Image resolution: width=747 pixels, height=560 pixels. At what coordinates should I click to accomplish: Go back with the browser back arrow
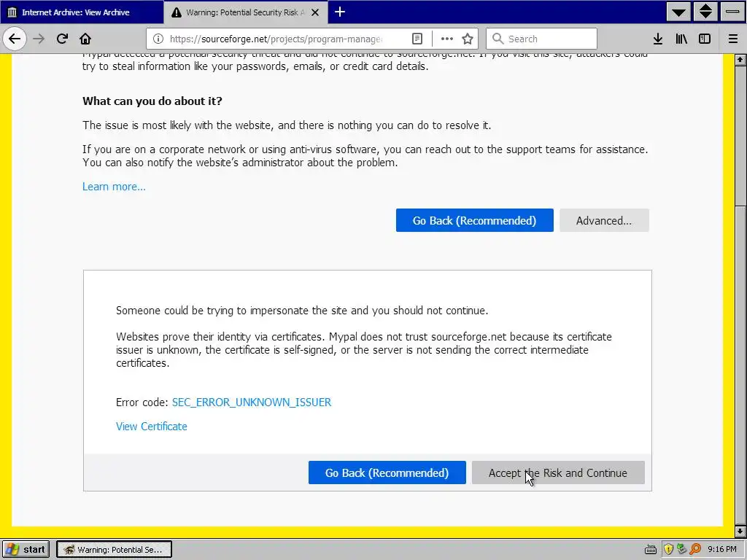(15, 39)
